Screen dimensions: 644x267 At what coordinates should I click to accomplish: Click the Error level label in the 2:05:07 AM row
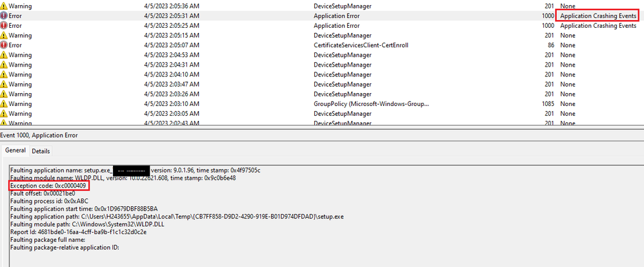pos(15,45)
